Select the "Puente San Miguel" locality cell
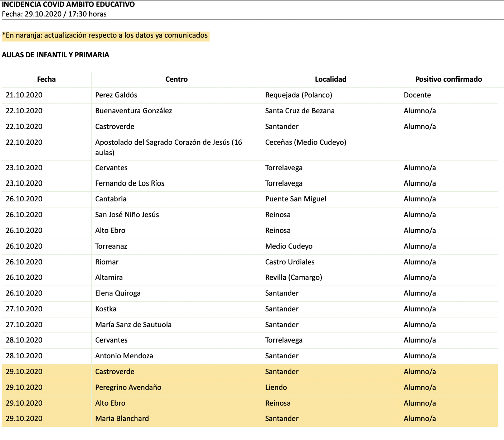The image size is (504, 440). coord(295,199)
